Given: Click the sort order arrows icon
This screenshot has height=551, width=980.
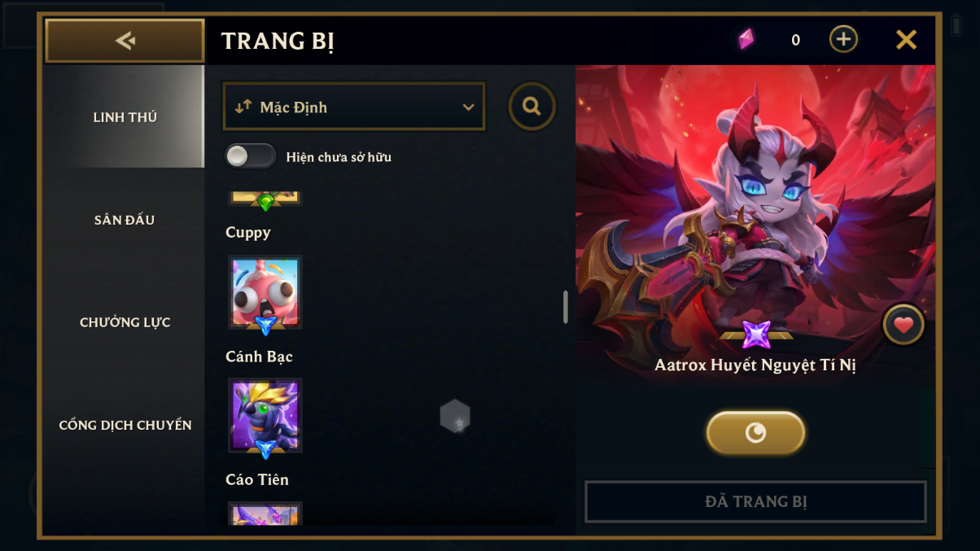Looking at the screenshot, I should point(243,107).
